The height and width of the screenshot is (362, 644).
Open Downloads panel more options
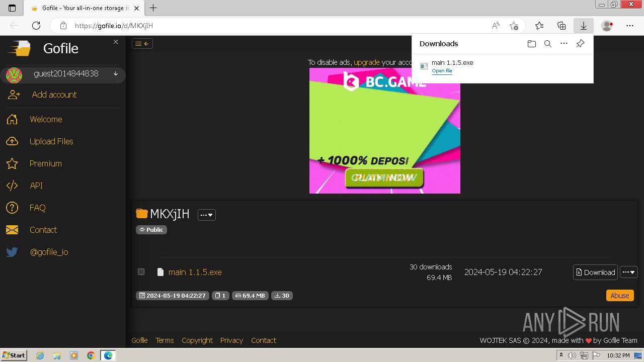pyautogui.click(x=564, y=44)
